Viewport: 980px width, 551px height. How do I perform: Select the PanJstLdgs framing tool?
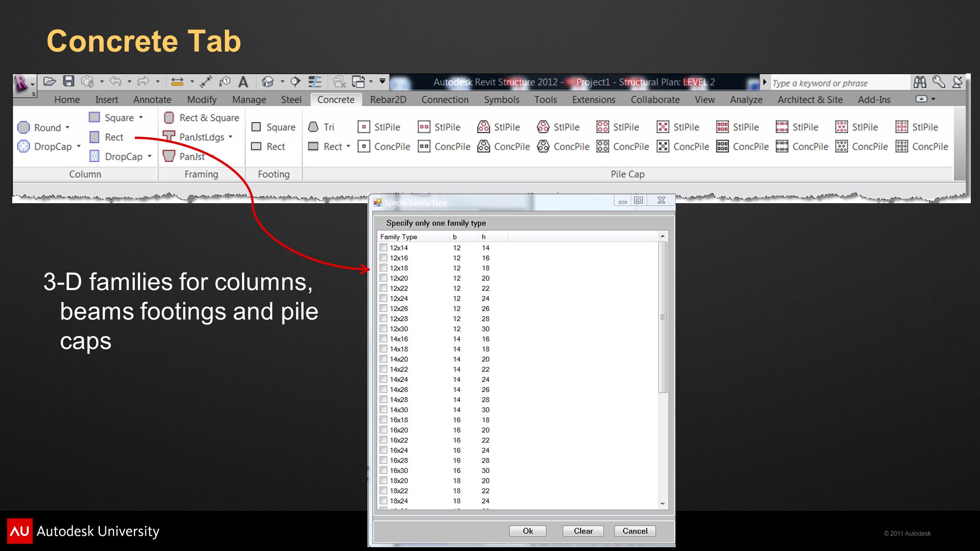194,137
